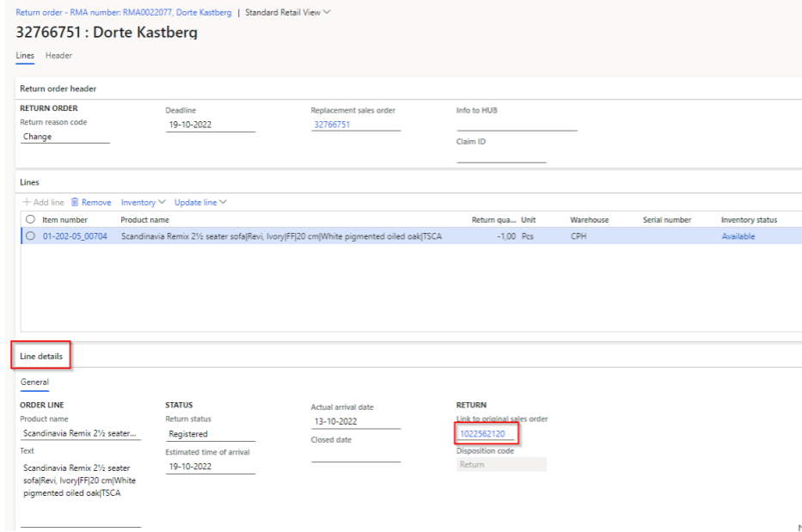Click the Remove trash icon in Lines toolbar
This screenshot has width=802, height=532.
(x=75, y=202)
